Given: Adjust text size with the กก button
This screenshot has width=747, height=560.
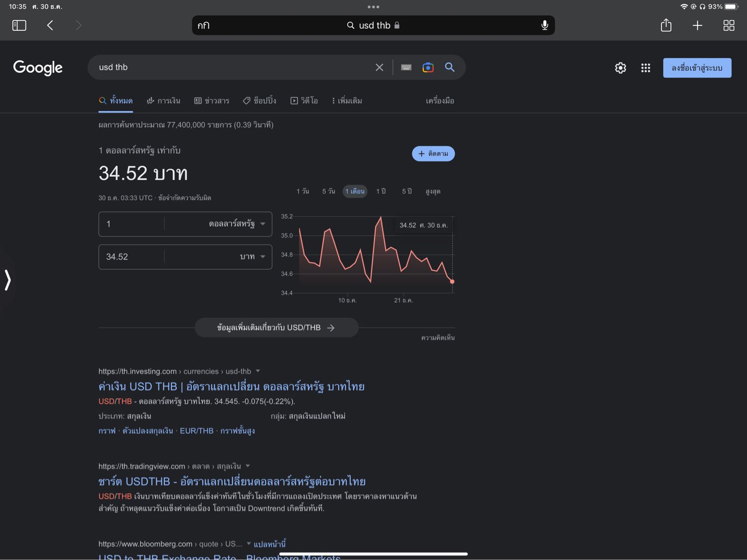Looking at the screenshot, I should [x=204, y=25].
